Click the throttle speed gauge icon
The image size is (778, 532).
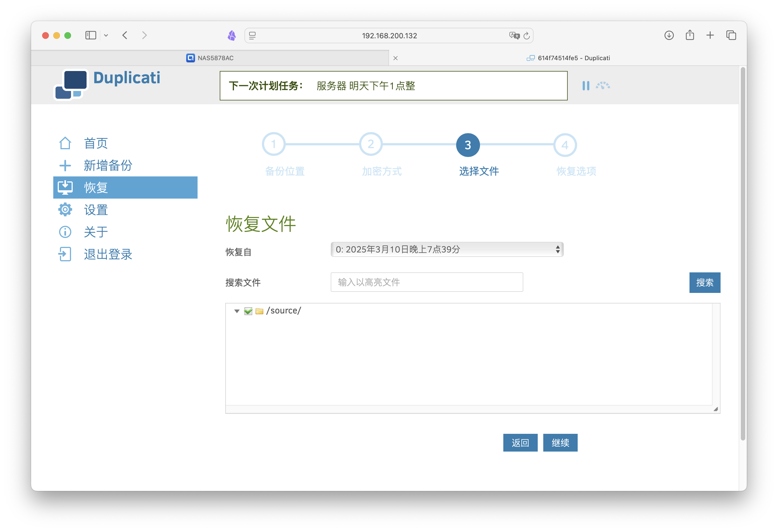[x=603, y=86]
